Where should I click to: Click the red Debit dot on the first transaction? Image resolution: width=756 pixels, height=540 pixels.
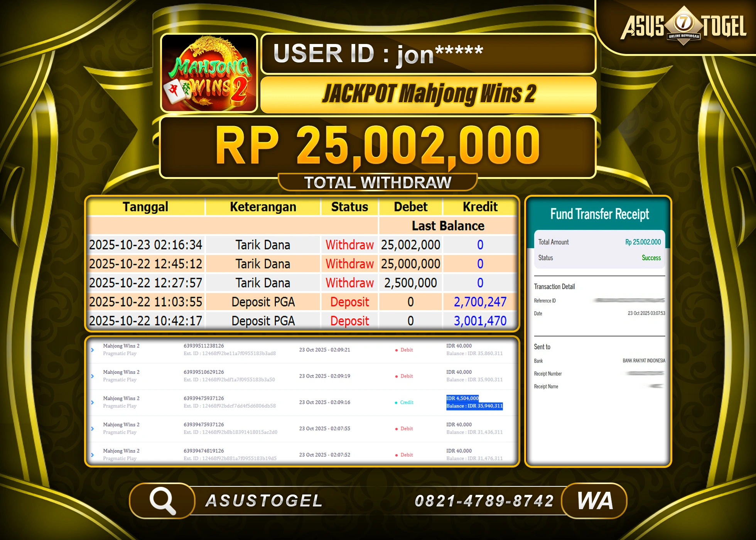pos(397,350)
